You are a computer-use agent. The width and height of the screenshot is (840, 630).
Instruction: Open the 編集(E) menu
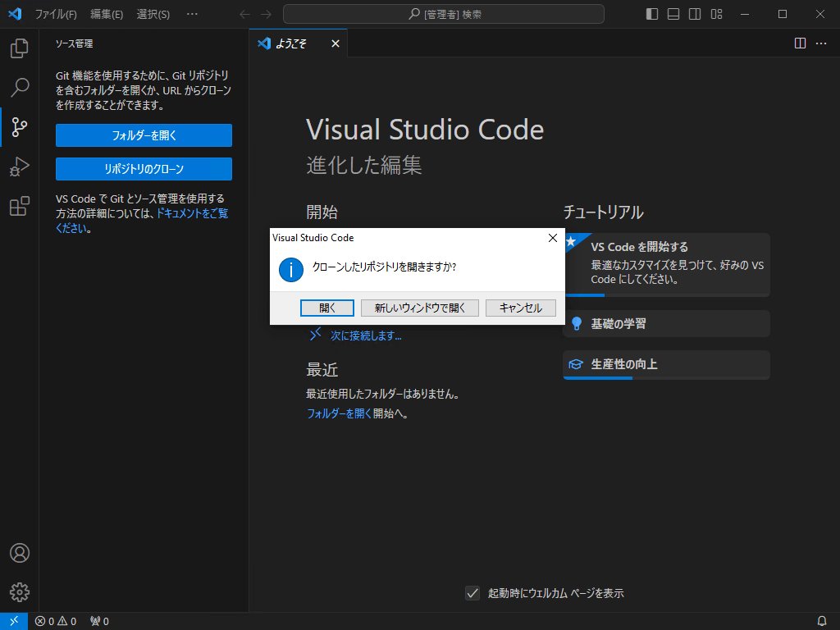[x=107, y=15]
